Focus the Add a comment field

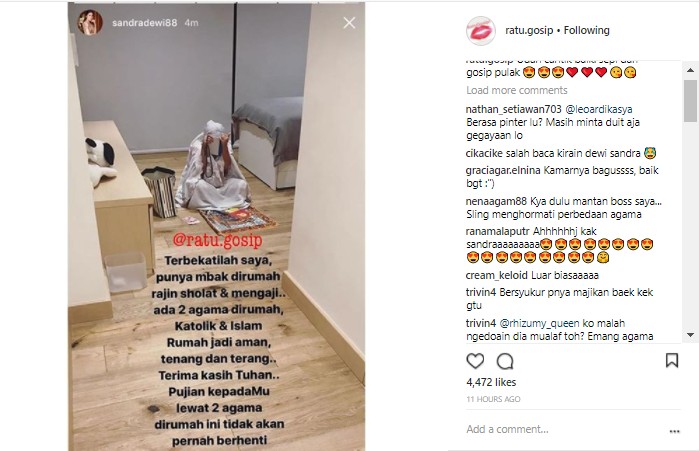click(564, 429)
